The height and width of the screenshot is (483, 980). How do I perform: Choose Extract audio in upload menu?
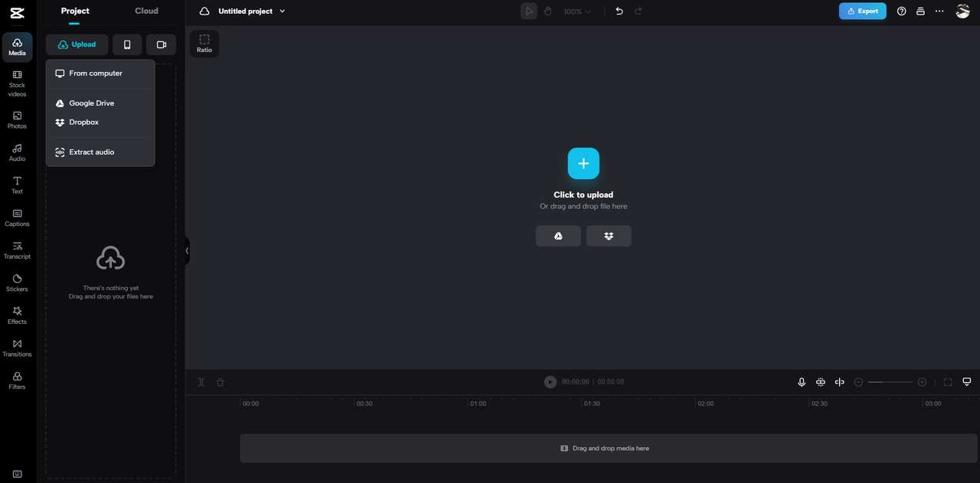100,152
